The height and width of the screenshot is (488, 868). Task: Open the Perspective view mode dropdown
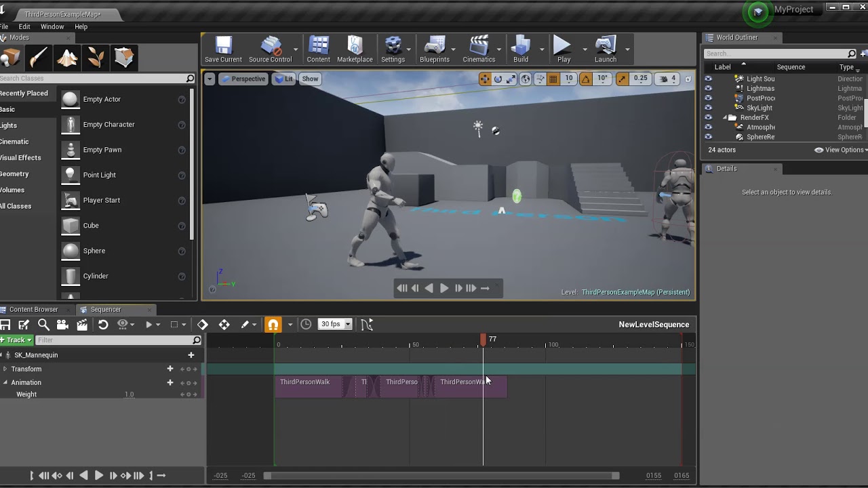[x=243, y=79]
